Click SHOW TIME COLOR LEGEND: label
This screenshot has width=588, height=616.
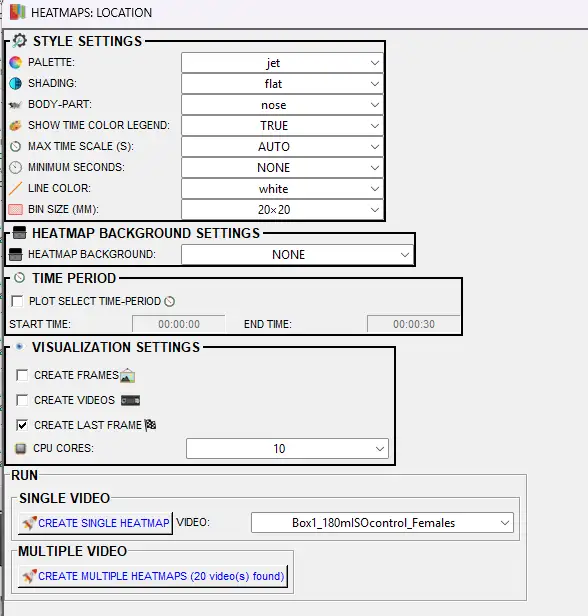click(x=99, y=125)
